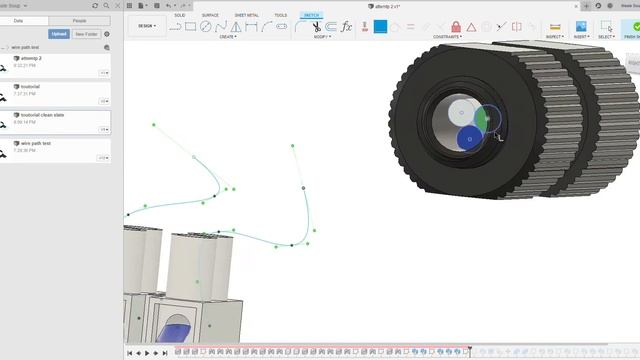The image size is (640, 360).
Task: Refresh the data panel
Action: [x=95, y=6]
